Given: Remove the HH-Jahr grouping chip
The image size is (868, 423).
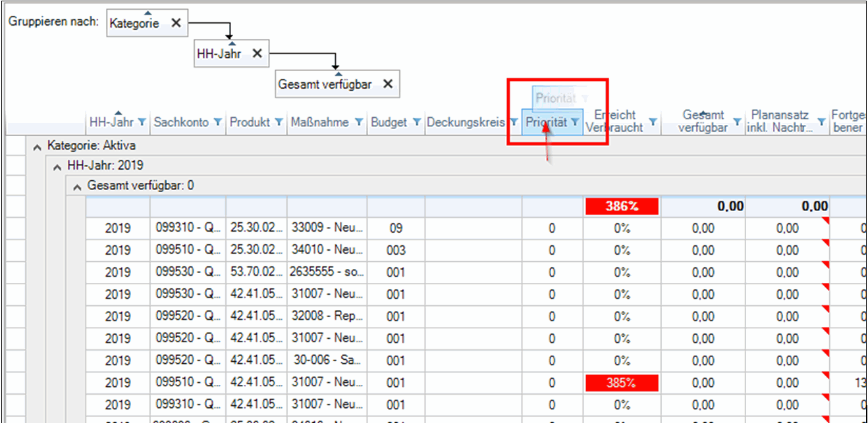Looking at the screenshot, I should (257, 54).
